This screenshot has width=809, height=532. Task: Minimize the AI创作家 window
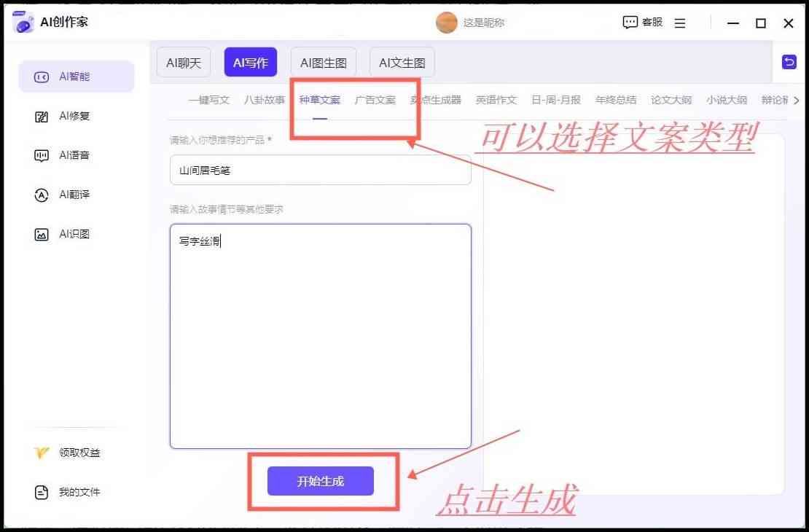click(x=732, y=23)
